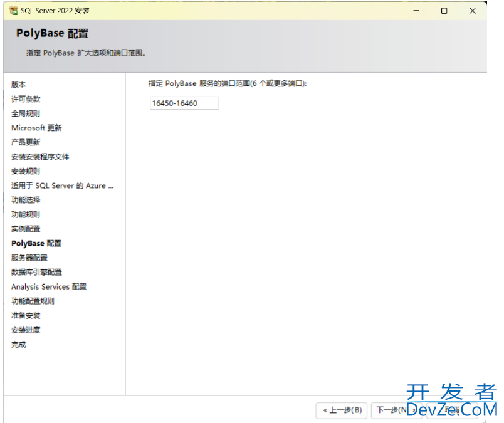Select the 功能配置规则 step
Image resolution: width=504 pixels, height=423 pixels.
coord(33,301)
